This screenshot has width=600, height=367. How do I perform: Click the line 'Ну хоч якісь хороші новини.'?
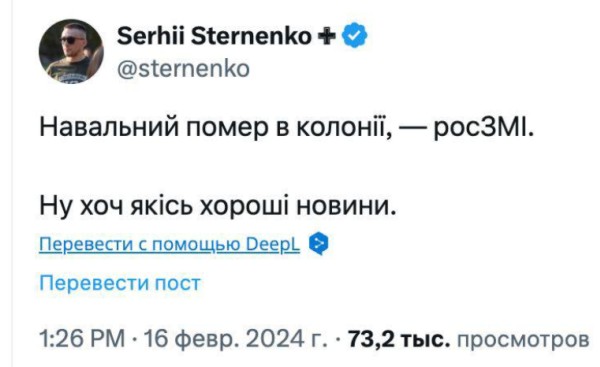coord(218,207)
